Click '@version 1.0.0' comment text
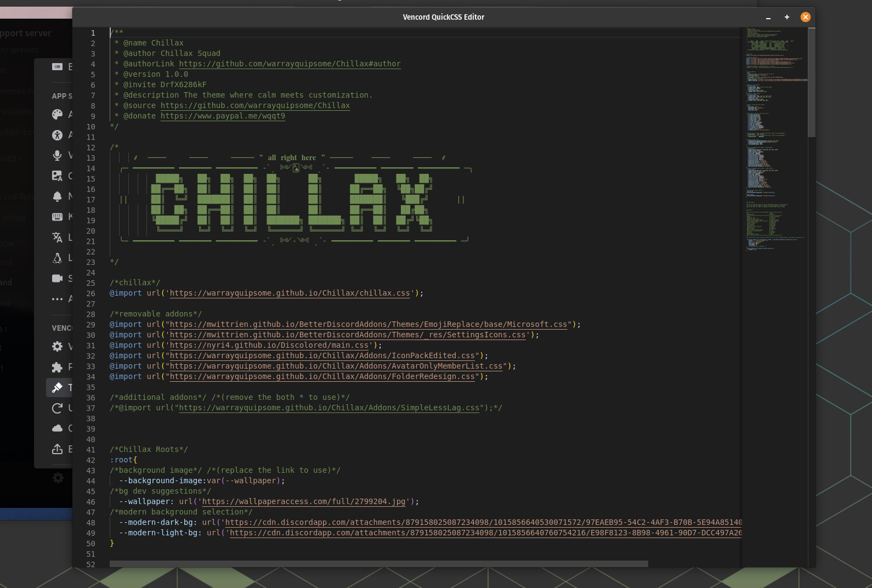The image size is (872, 588). (x=155, y=74)
